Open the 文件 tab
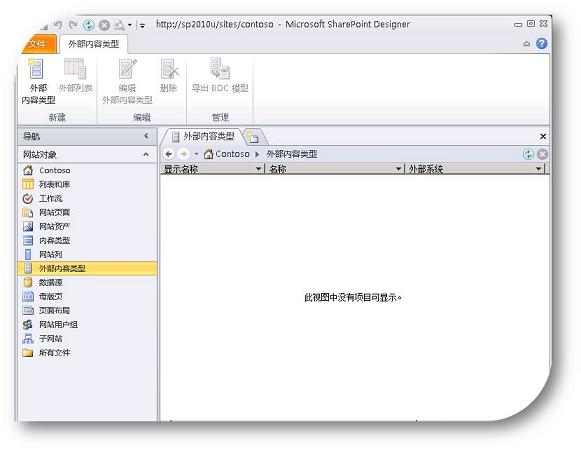 [38, 44]
